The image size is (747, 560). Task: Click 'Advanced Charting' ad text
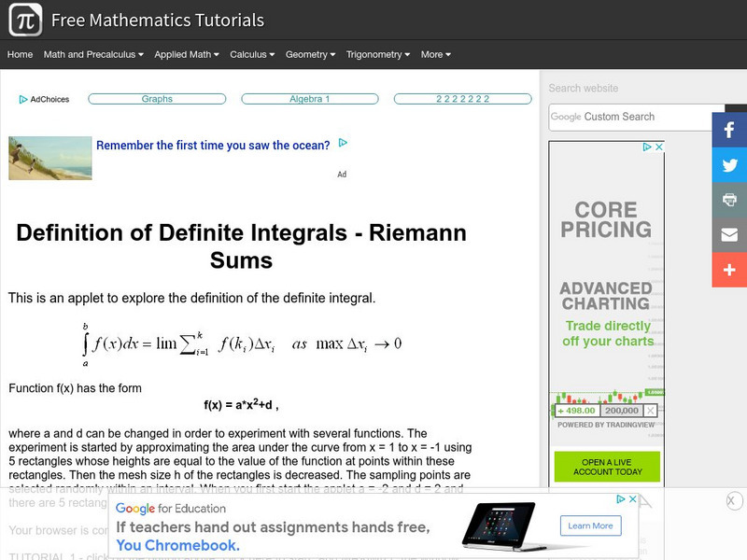605,296
